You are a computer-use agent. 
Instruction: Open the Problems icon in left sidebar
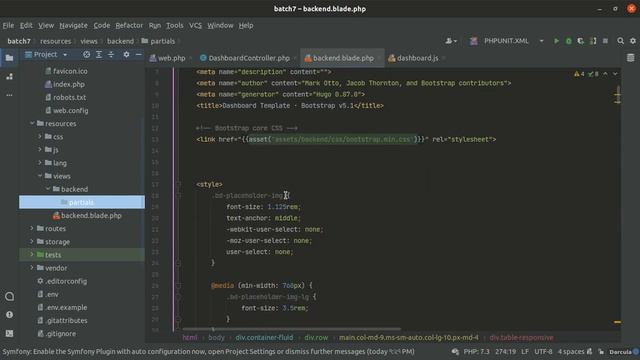pos(9,315)
